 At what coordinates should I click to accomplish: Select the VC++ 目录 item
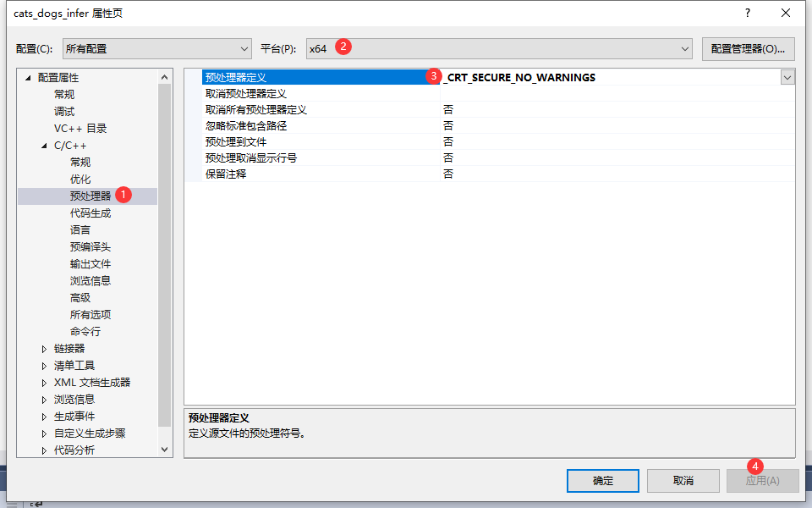80,129
